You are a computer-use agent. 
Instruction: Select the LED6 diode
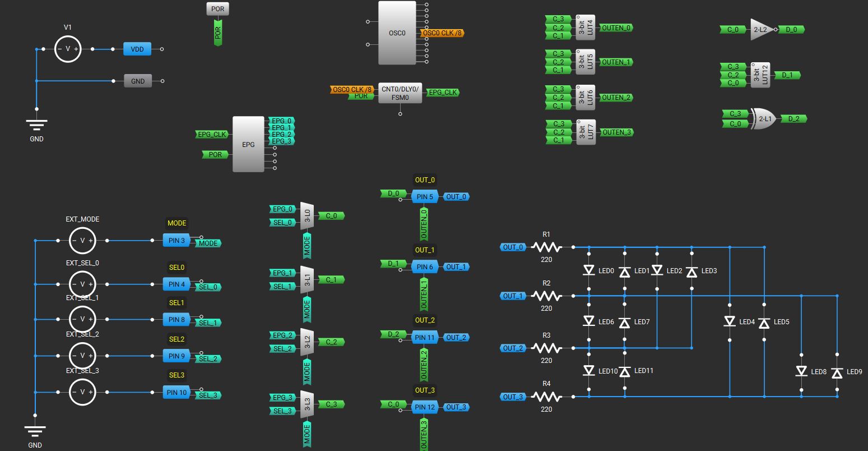[589, 321]
